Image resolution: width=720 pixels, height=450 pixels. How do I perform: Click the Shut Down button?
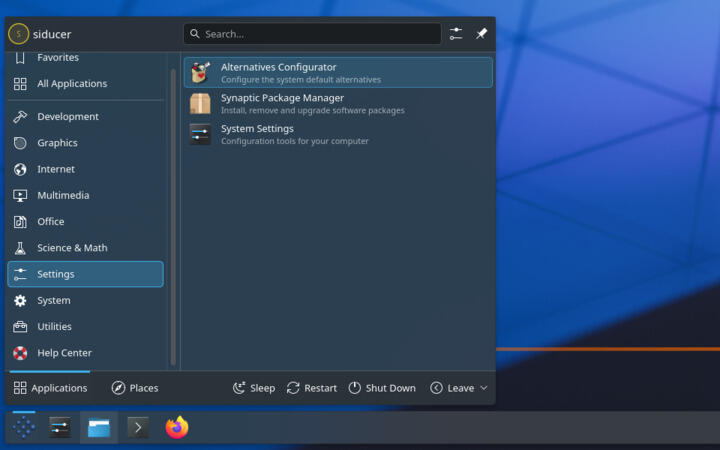click(382, 388)
